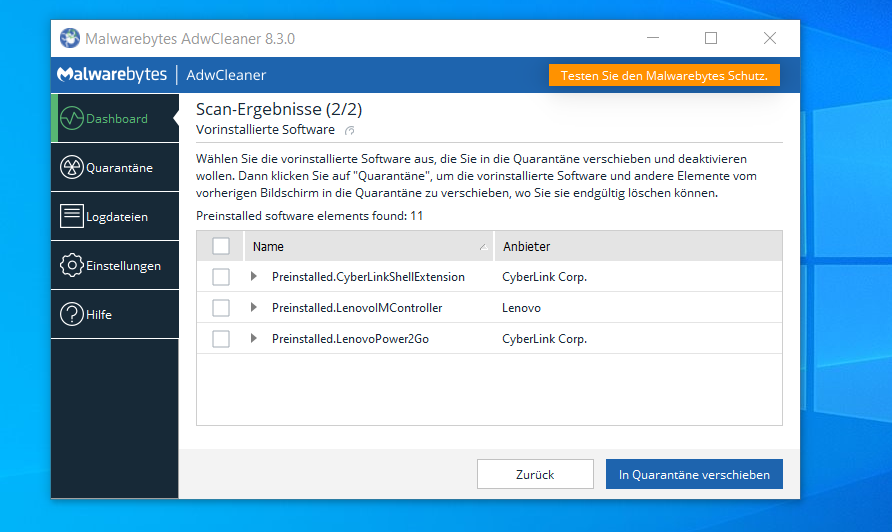The height and width of the screenshot is (532, 892).
Task: Click Lenovo vendor cell
Action: pyautogui.click(x=521, y=308)
